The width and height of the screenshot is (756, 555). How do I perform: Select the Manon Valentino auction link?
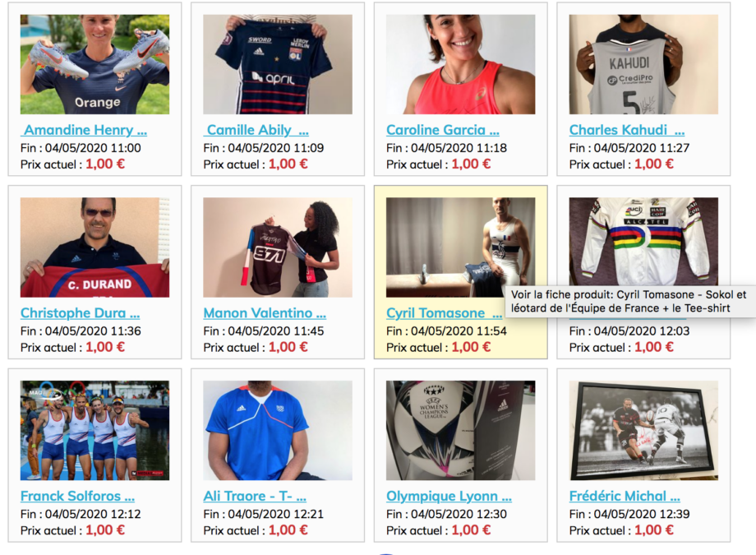[265, 312]
